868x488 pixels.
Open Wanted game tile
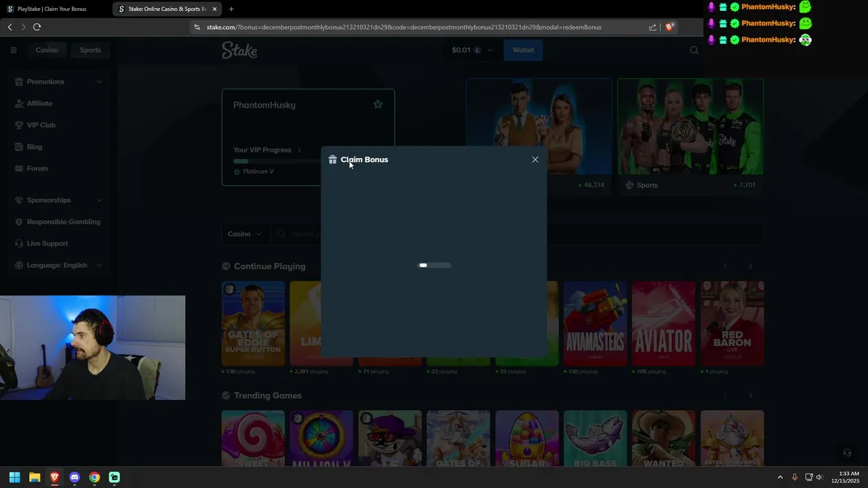click(663, 439)
